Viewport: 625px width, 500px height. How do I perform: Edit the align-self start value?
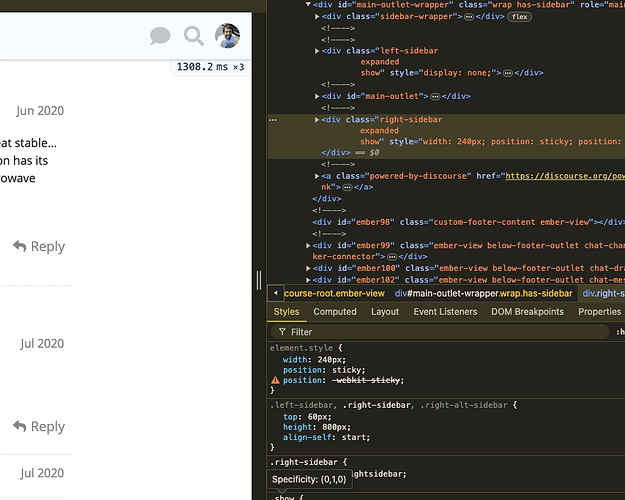pyautogui.click(x=354, y=437)
